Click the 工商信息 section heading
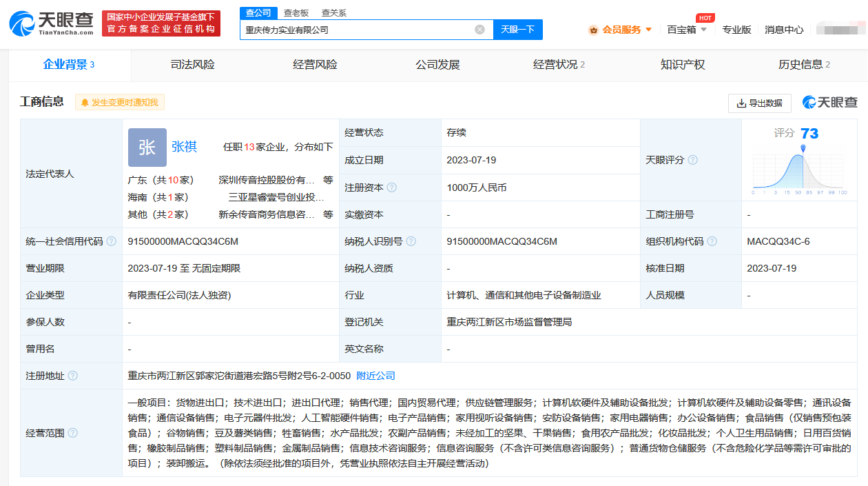The image size is (868, 486). [42, 101]
